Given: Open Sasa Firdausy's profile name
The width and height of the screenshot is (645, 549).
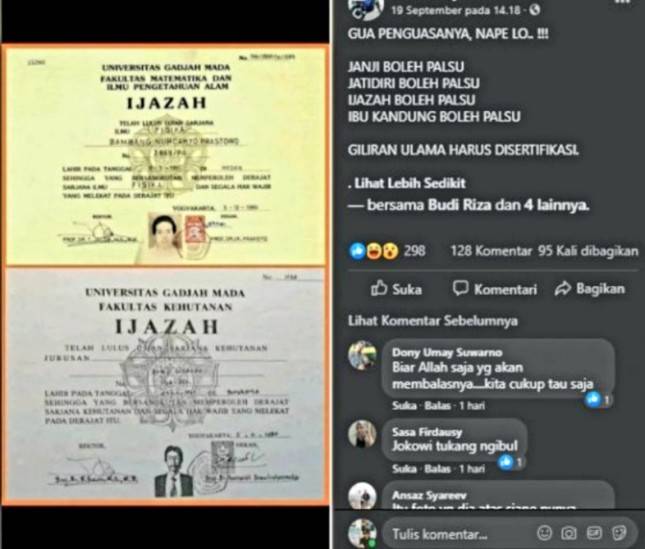Looking at the screenshot, I should 427,432.
